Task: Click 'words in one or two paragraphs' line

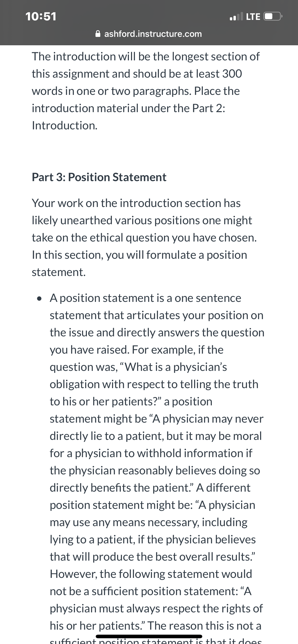Action: click(136, 91)
